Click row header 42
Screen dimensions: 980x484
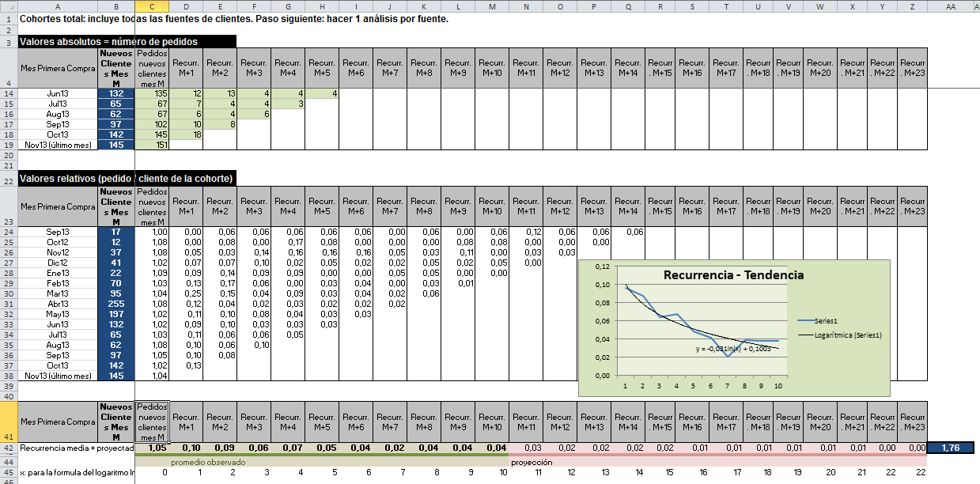tap(8, 448)
